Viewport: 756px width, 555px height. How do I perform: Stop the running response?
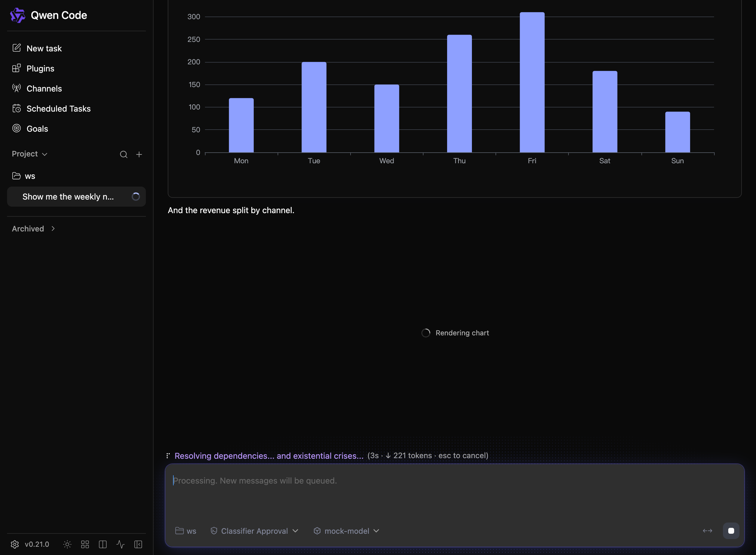point(731,531)
